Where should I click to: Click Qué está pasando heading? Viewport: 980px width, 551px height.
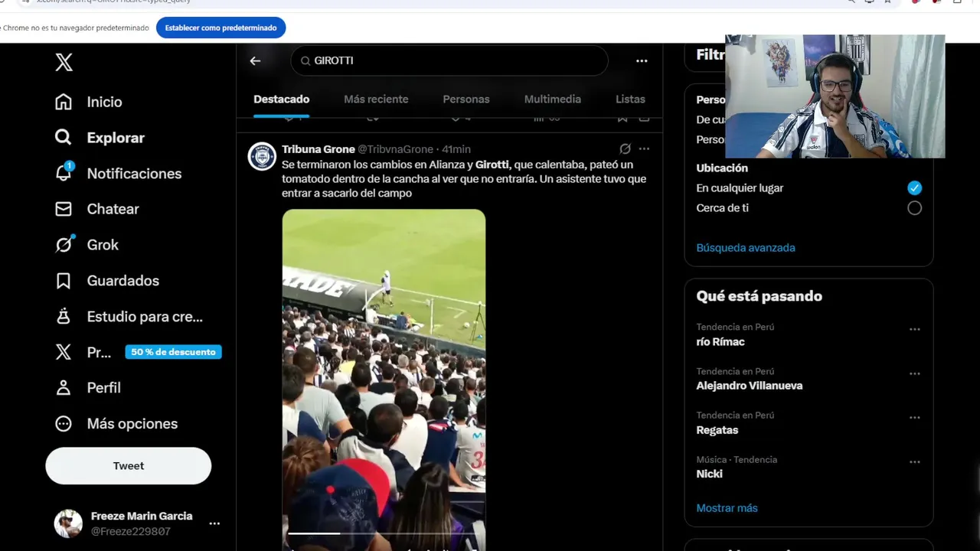759,296
